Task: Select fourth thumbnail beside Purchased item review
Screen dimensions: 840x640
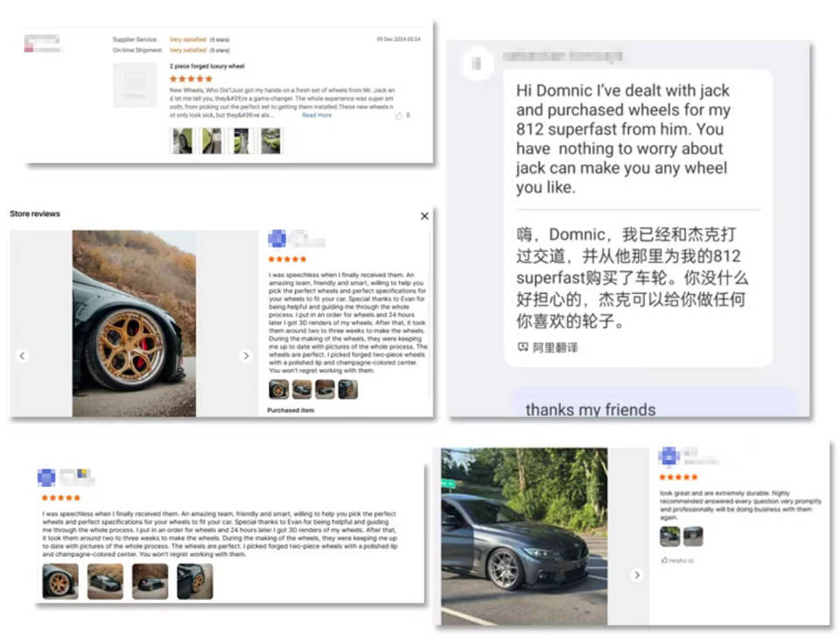Action: (347, 389)
